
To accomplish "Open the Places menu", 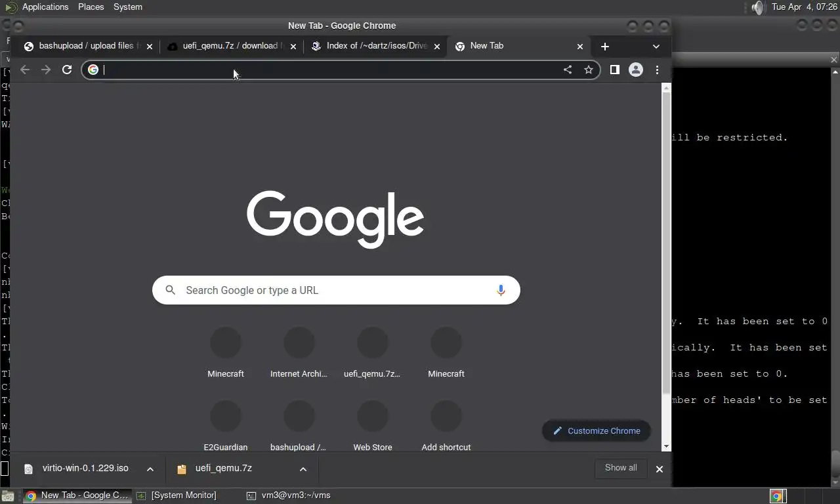I will (x=91, y=7).
